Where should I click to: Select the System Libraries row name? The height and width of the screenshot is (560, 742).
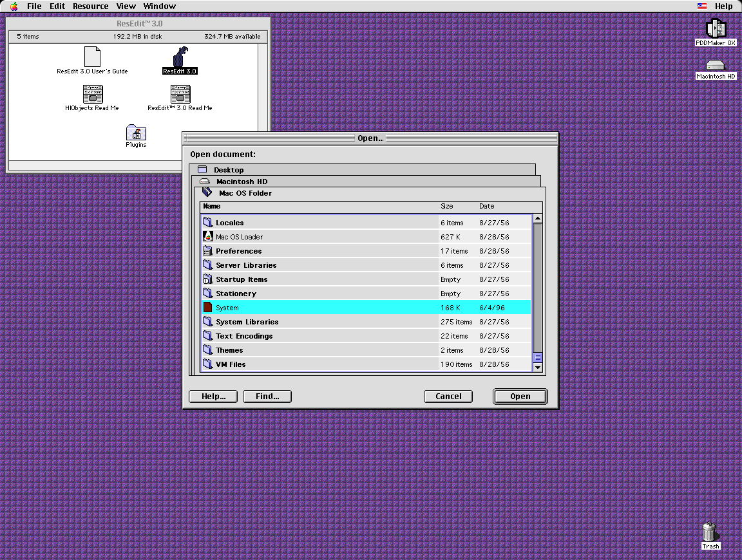(x=247, y=322)
